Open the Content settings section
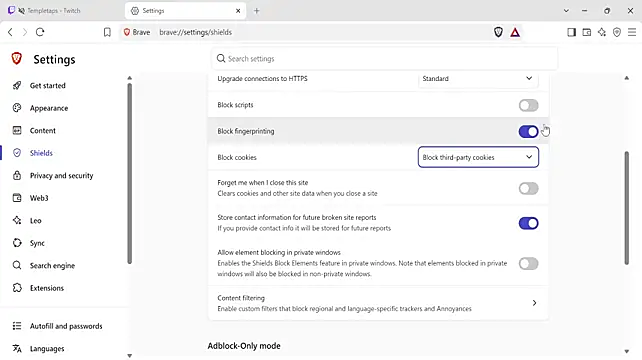The width and height of the screenshot is (642, 360). (x=43, y=130)
